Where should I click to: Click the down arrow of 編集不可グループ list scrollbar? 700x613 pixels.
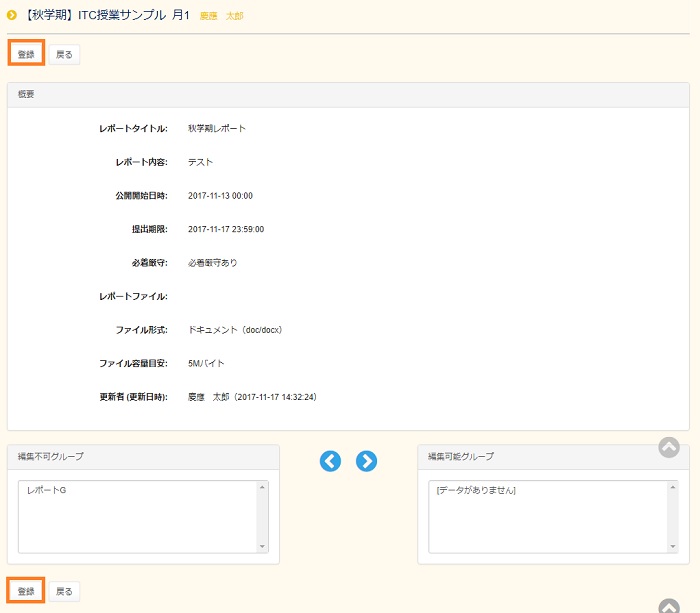pyautogui.click(x=263, y=546)
